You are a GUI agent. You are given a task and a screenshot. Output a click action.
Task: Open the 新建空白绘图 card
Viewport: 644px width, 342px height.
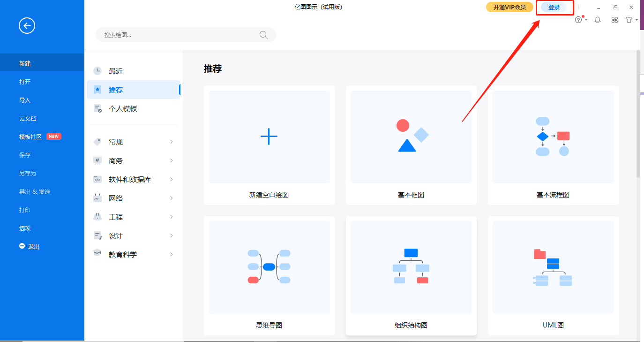point(269,145)
